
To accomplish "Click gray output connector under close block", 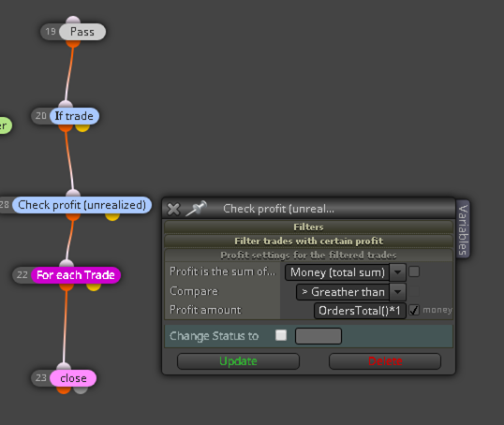I will point(81,390).
